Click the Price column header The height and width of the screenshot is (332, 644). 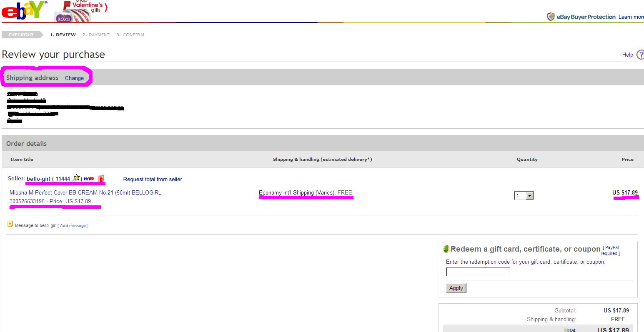click(x=627, y=160)
